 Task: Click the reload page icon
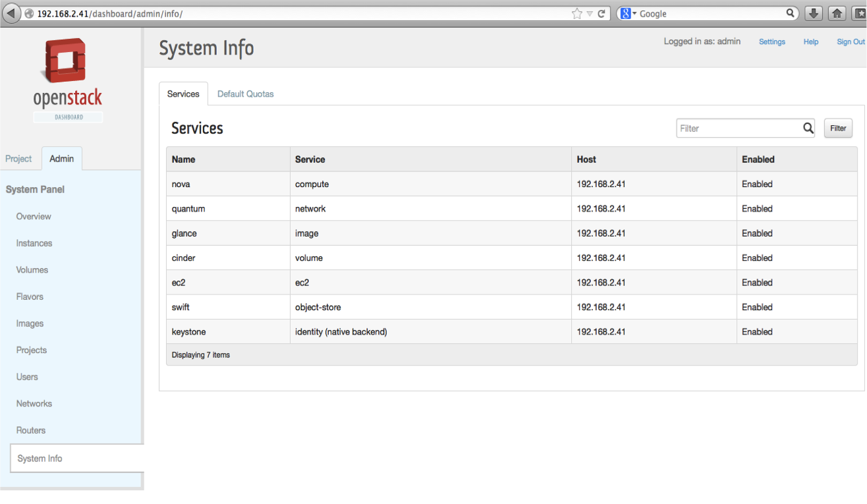[601, 13]
